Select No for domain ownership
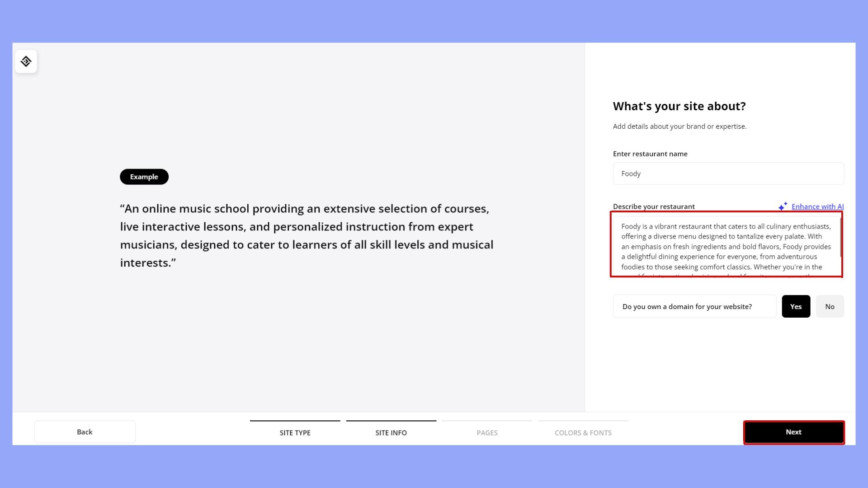This screenshot has width=868, height=488. (x=830, y=306)
